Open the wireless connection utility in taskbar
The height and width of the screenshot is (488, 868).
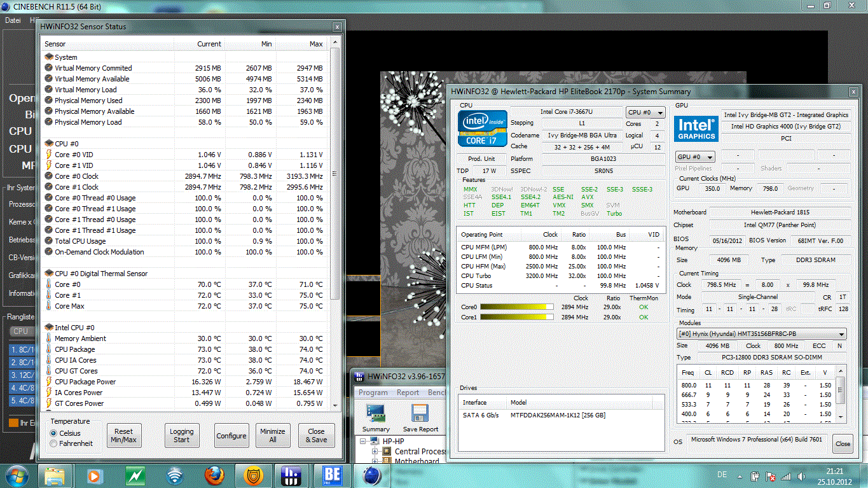pyautogui.click(x=174, y=476)
